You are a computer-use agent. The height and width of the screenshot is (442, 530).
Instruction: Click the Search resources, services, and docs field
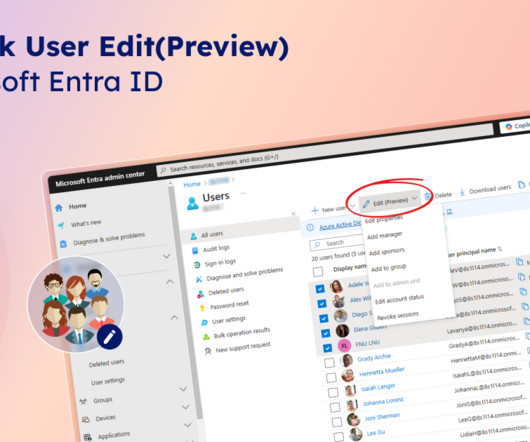(x=324, y=149)
